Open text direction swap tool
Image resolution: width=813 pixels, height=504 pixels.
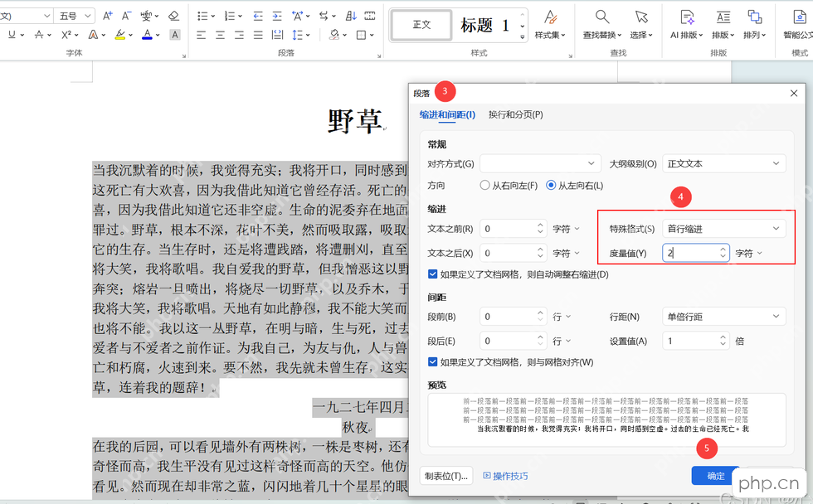point(324,16)
